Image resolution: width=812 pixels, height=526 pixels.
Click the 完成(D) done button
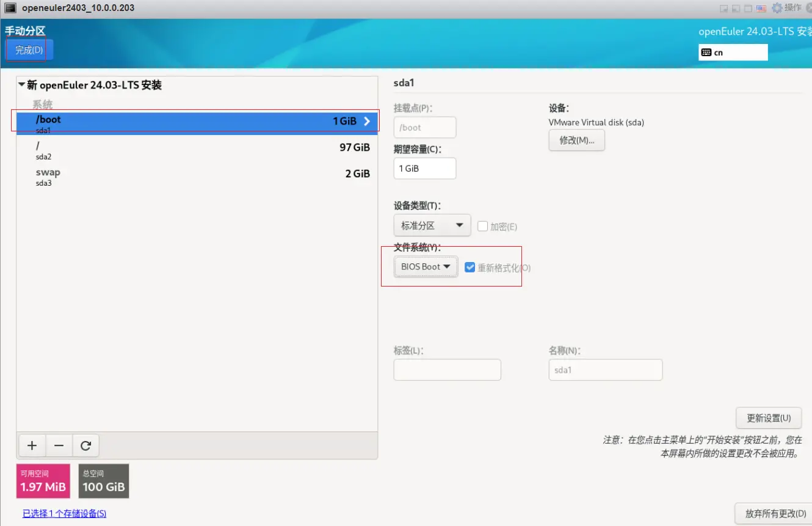(29, 50)
